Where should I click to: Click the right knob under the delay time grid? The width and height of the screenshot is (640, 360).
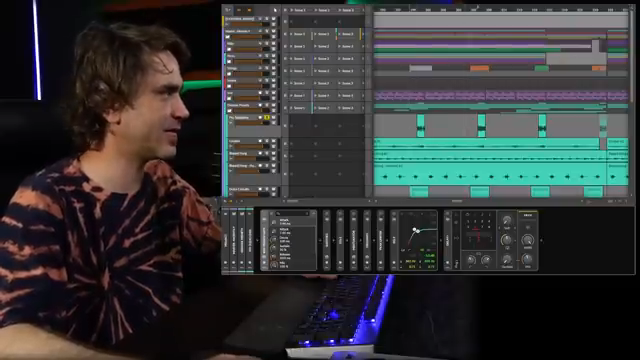click(486, 260)
